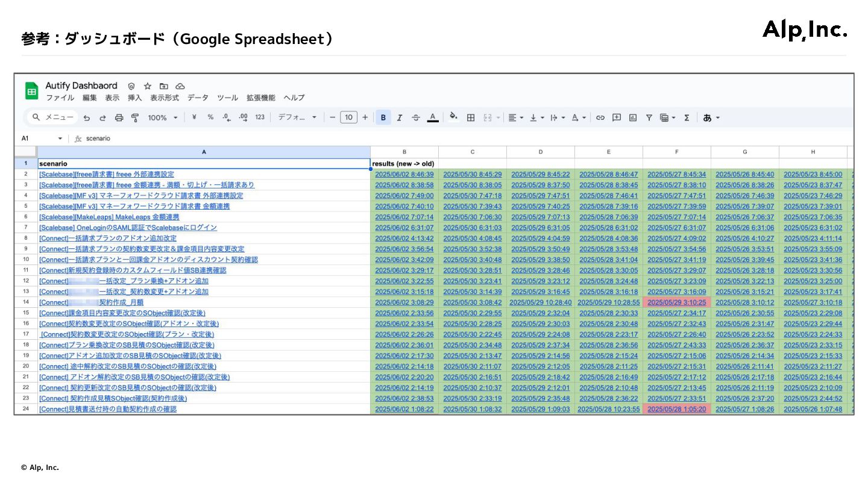This screenshot has height=488, width=868.
Task: Move the document to a folder
Action: pos(163,86)
